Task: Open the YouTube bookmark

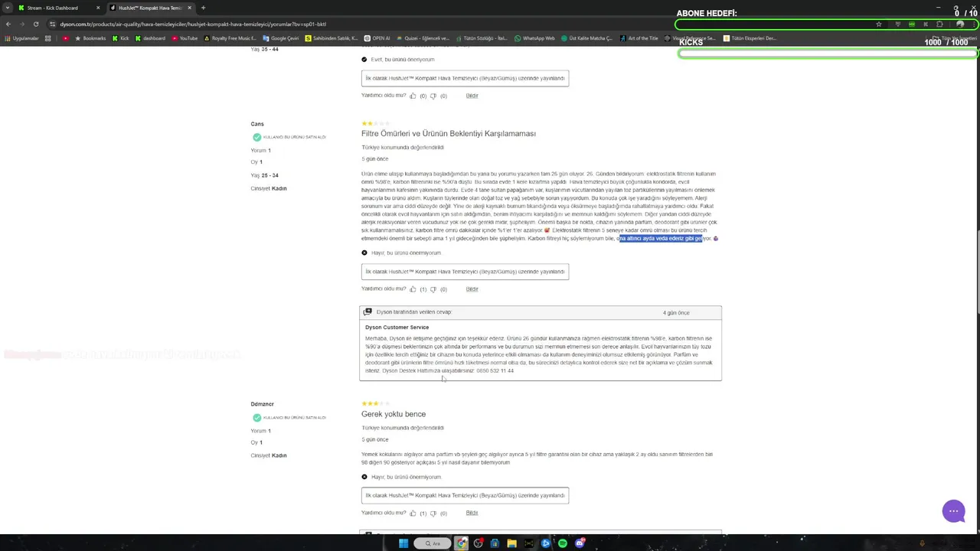Action: point(185,38)
